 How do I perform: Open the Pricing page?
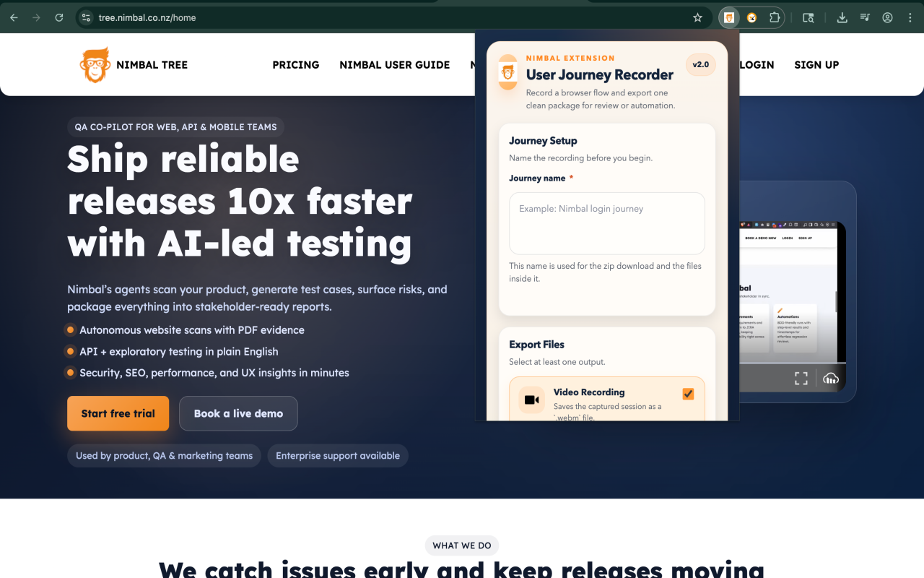click(296, 65)
